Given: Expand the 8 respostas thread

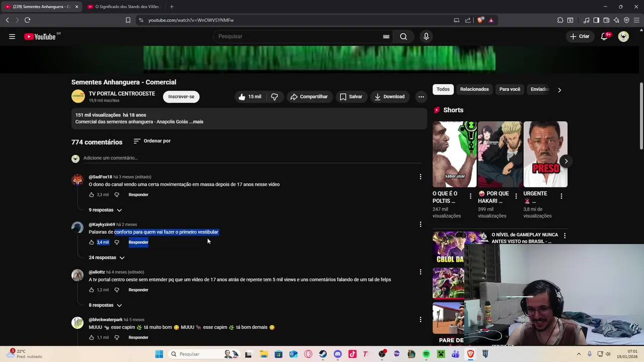Looking at the screenshot, I should pyautogui.click(x=106, y=305).
